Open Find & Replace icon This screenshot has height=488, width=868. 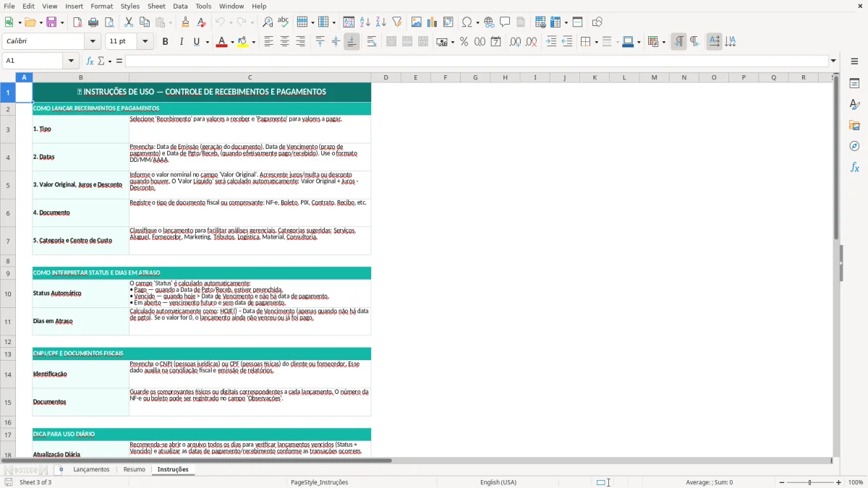click(x=268, y=22)
